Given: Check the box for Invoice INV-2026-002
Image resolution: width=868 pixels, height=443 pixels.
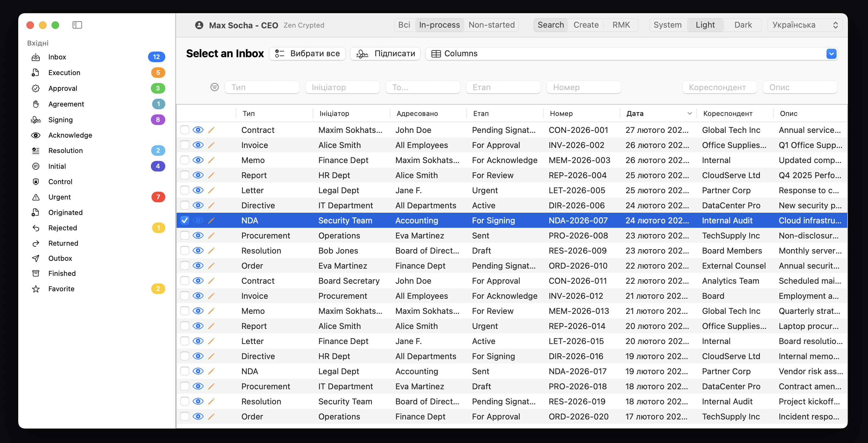Looking at the screenshot, I should 185,145.
